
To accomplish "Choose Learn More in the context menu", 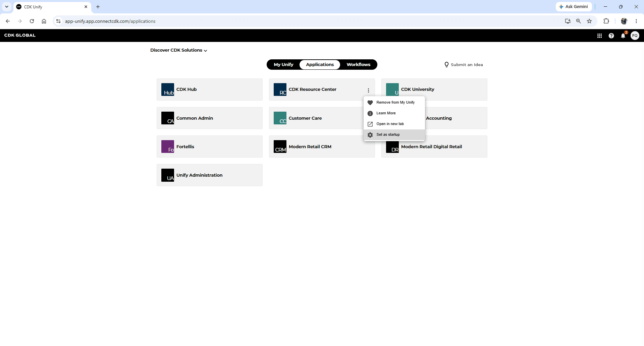I will pyautogui.click(x=394, y=113).
